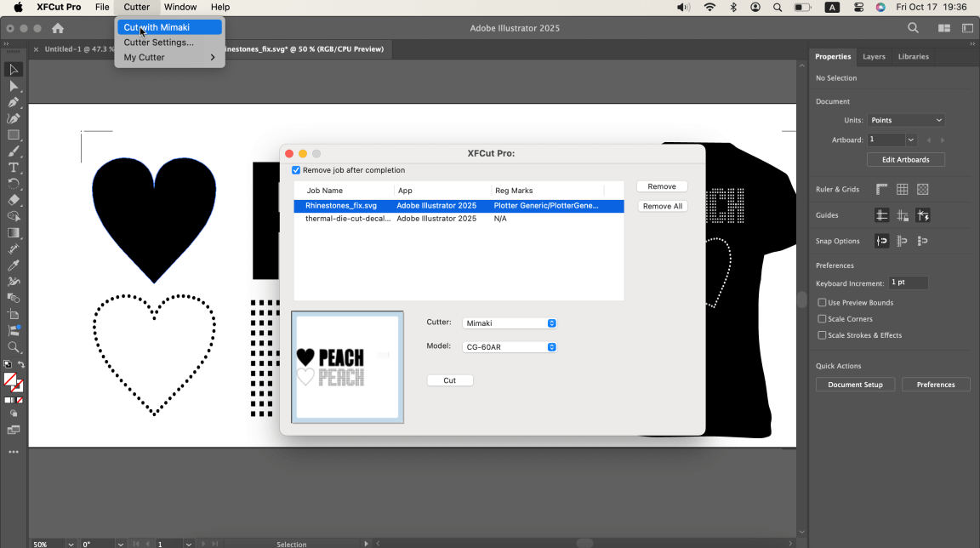The width and height of the screenshot is (980, 548).
Task: Open the 50% zoom level dropdown
Action: [71, 545]
